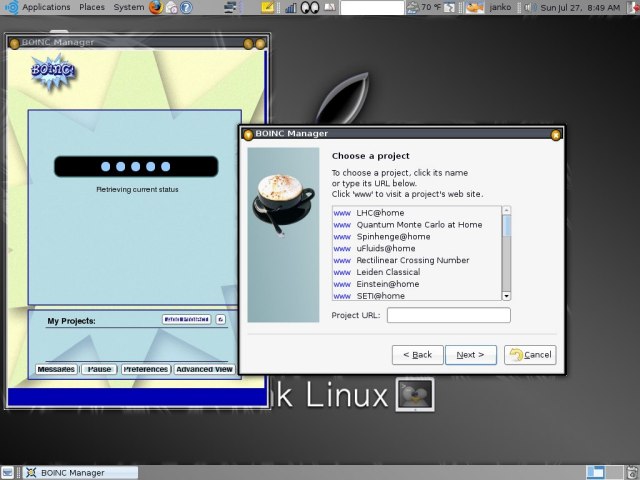Select Spinhenge@home in the project list

(x=393, y=236)
